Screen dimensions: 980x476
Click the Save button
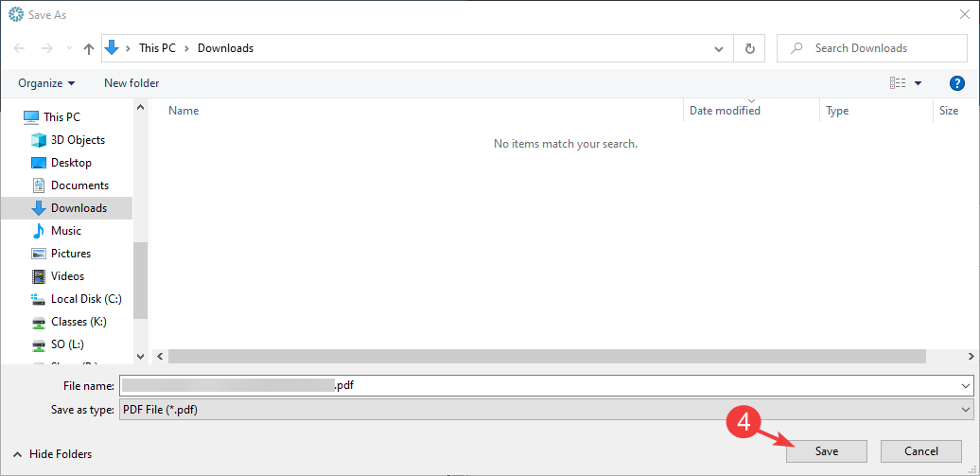(x=826, y=451)
